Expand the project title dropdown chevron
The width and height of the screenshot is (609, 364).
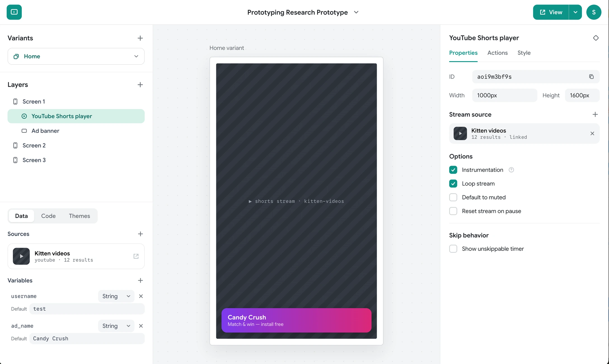(356, 12)
